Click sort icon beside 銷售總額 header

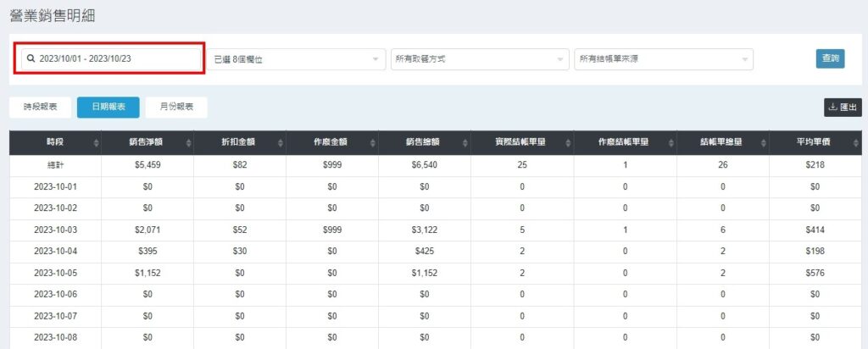(x=467, y=143)
